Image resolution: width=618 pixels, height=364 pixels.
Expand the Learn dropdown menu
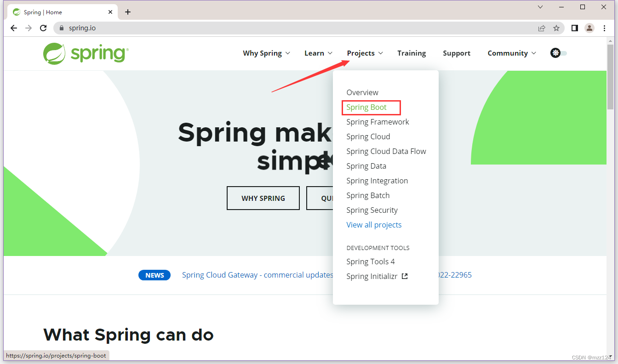[x=318, y=53]
